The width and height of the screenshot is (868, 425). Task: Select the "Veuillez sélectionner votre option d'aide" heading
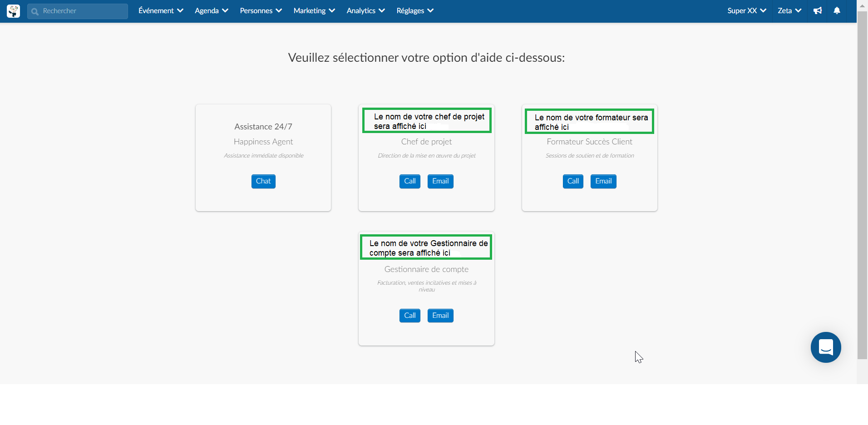click(x=426, y=58)
